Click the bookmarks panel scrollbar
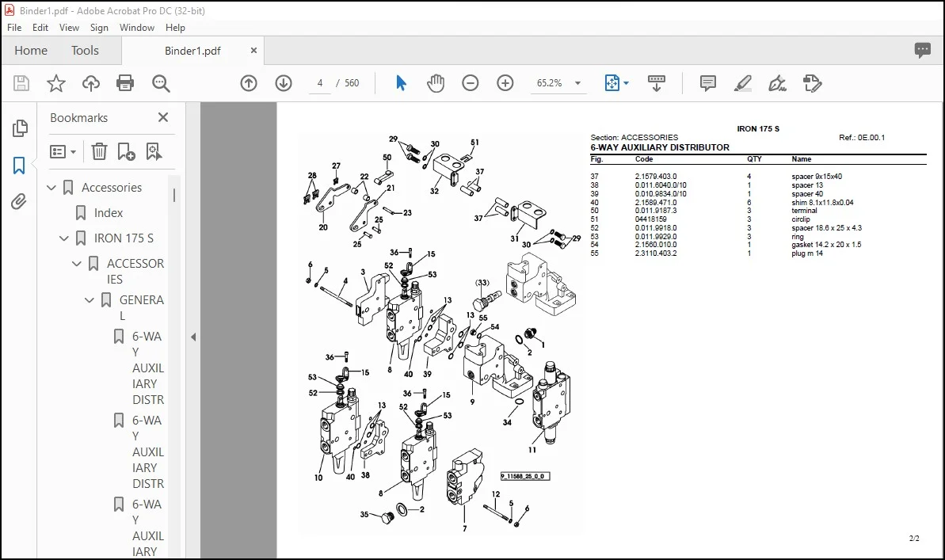Image resolution: width=945 pixels, height=560 pixels. pos(174,195)
